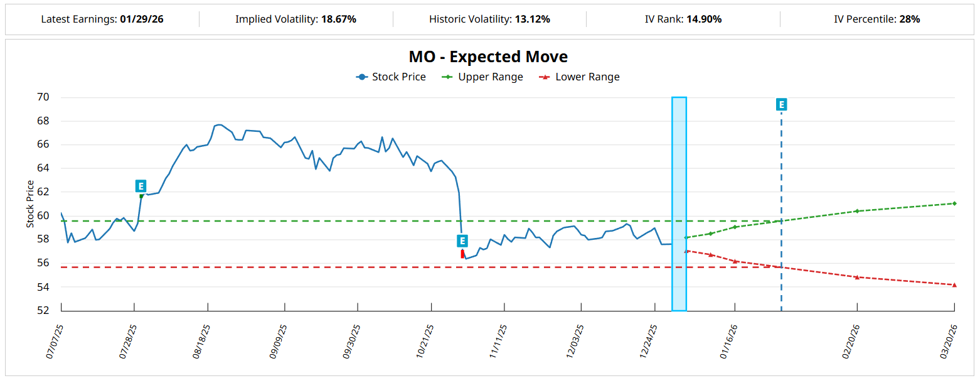Hide the Upper Range legend series
The height and width of the screenshot is (383, 980).
pyautogui.click(x=482, y=77)
